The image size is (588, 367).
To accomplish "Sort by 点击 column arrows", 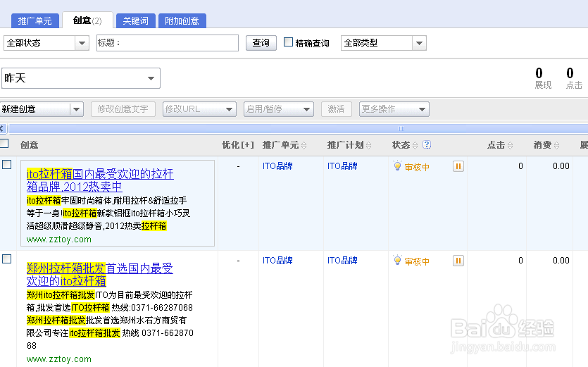I will coord(510,145).
